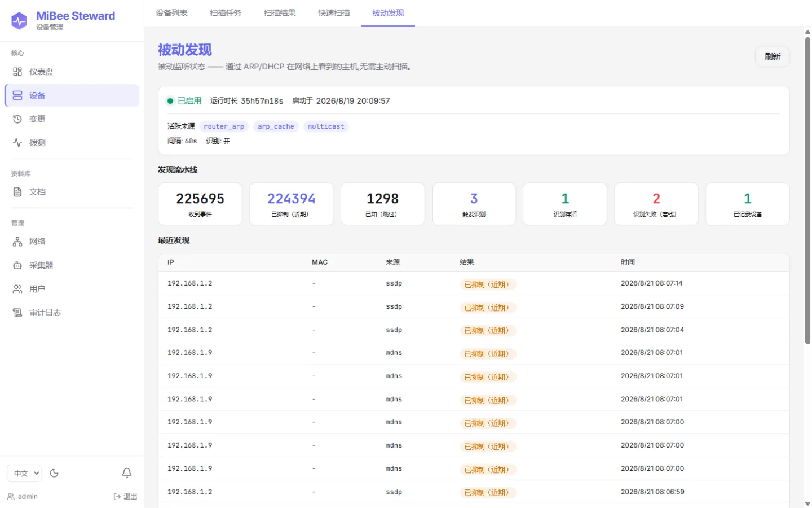Click 已抑制 badge in 08:06:59 row
This screenshot has height=508, width=812.
click(488, 493)
